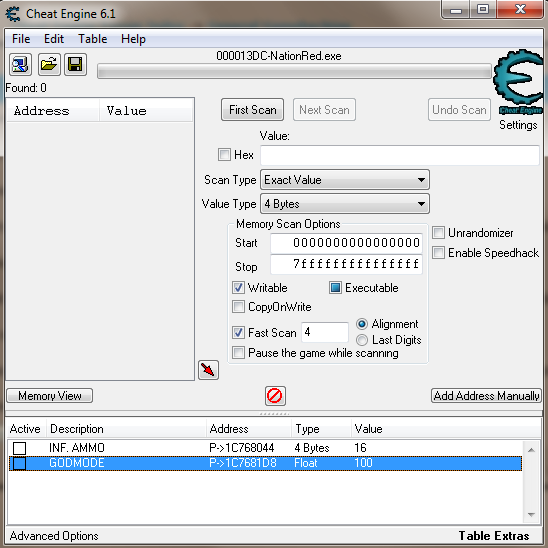Open the Table menu
The width and height of the screenshot is (548, 548).
(93, 39)
